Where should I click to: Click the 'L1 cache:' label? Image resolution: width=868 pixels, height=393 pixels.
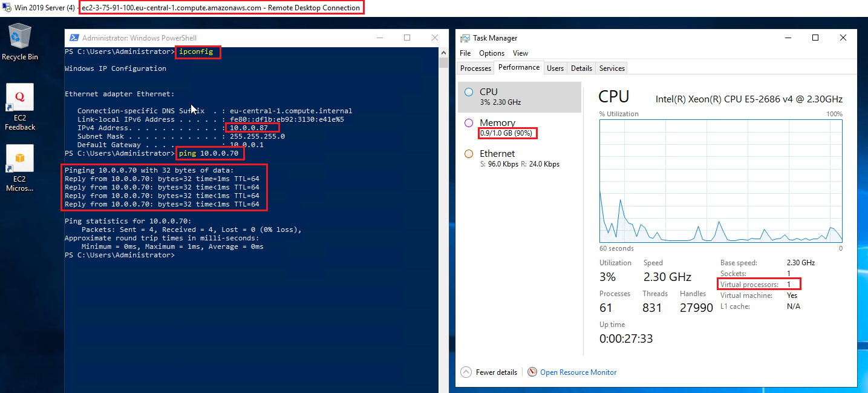coord(735,306)
